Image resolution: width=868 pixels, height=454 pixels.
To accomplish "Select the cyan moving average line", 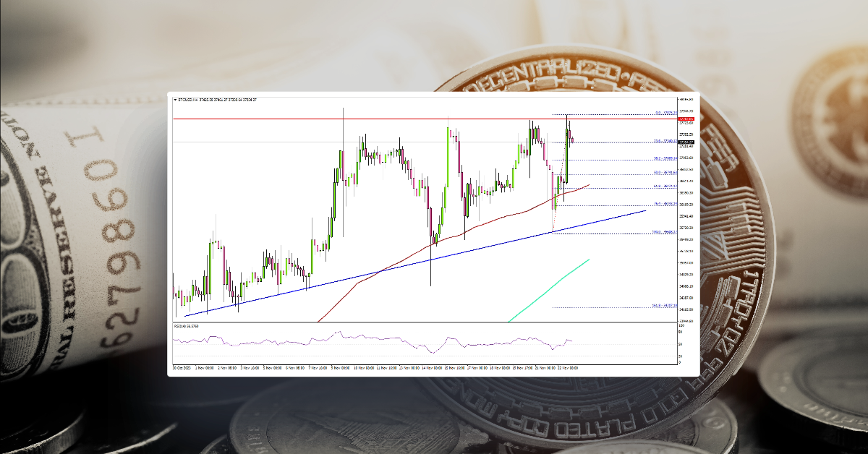I will (x=550, y=289).
